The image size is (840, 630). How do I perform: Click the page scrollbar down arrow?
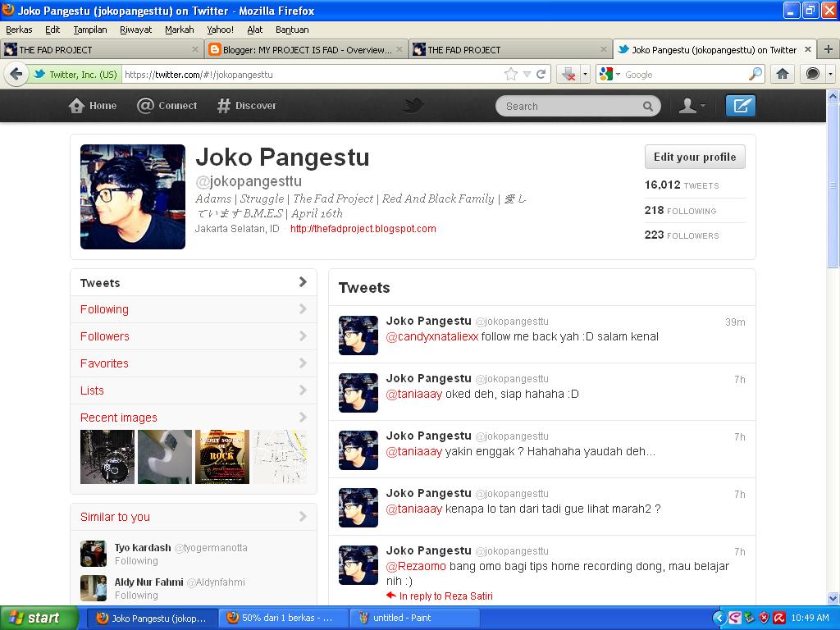point(833,598)
